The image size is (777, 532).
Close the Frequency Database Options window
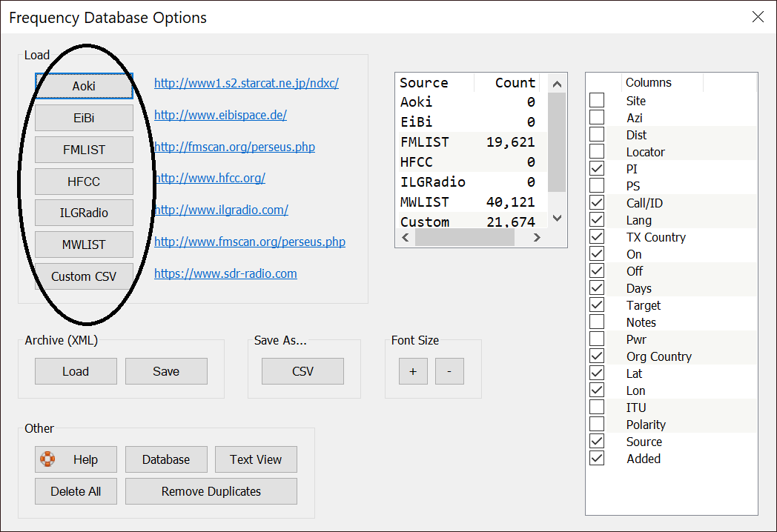tap(758, 17)
